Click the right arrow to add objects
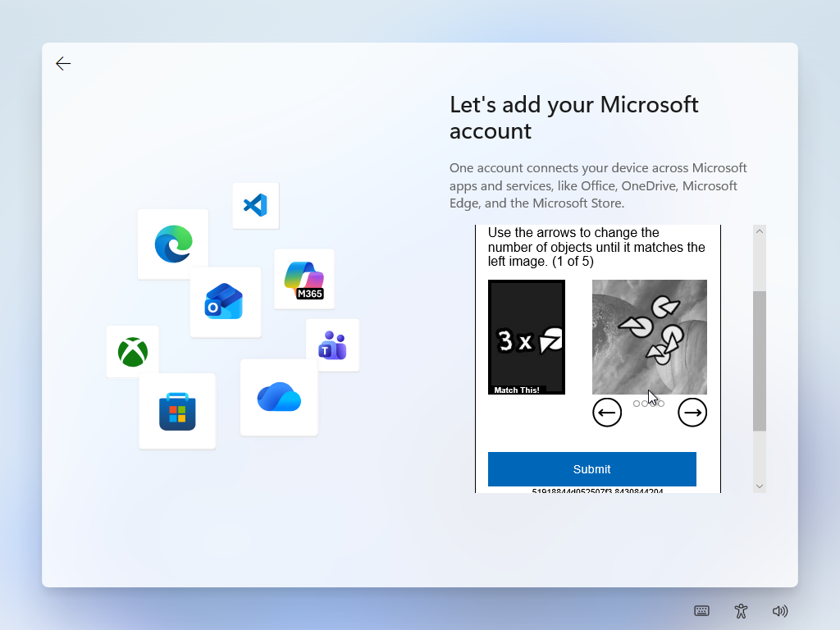 pos(692,413)
